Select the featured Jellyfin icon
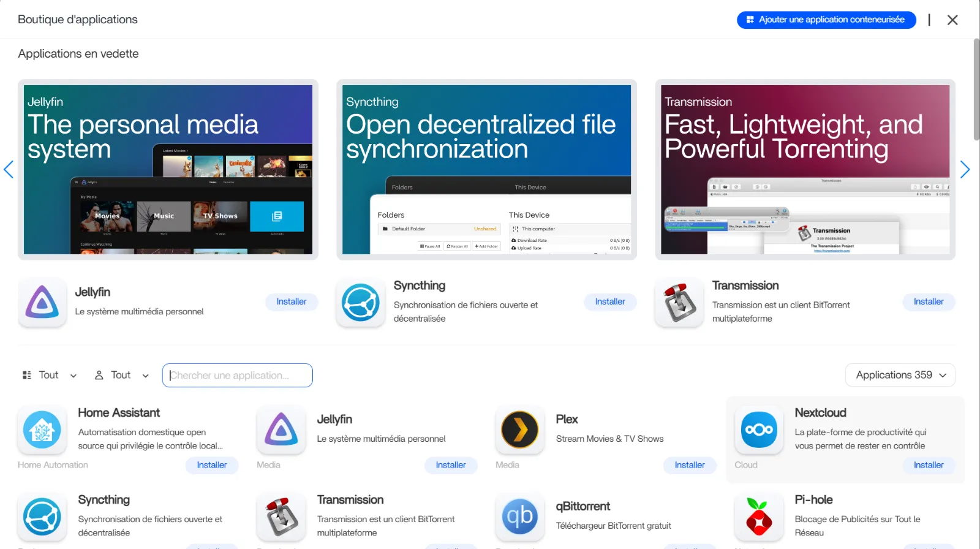980x549 pixels. 42,302
